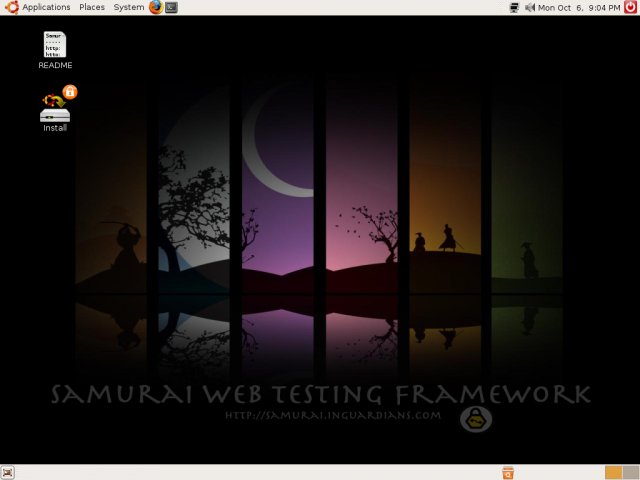This screenshot has width=640, height=480.
Task: Open the System menu
Action: [129, 7]
